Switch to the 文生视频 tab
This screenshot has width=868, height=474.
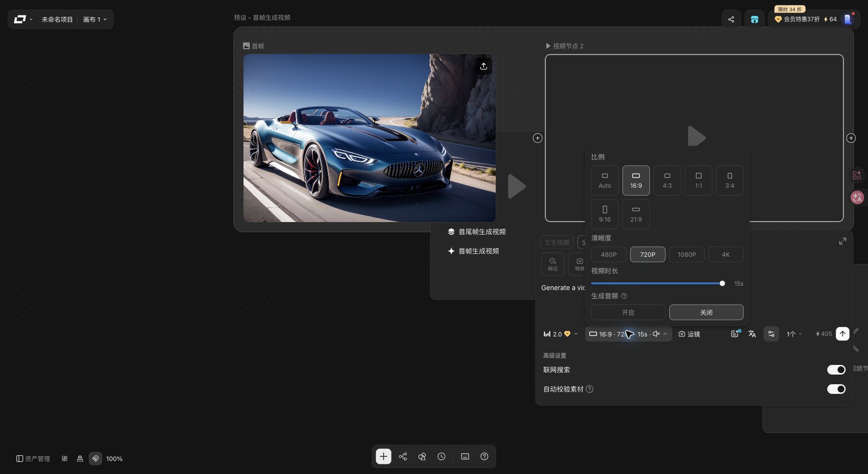[557, 242]
